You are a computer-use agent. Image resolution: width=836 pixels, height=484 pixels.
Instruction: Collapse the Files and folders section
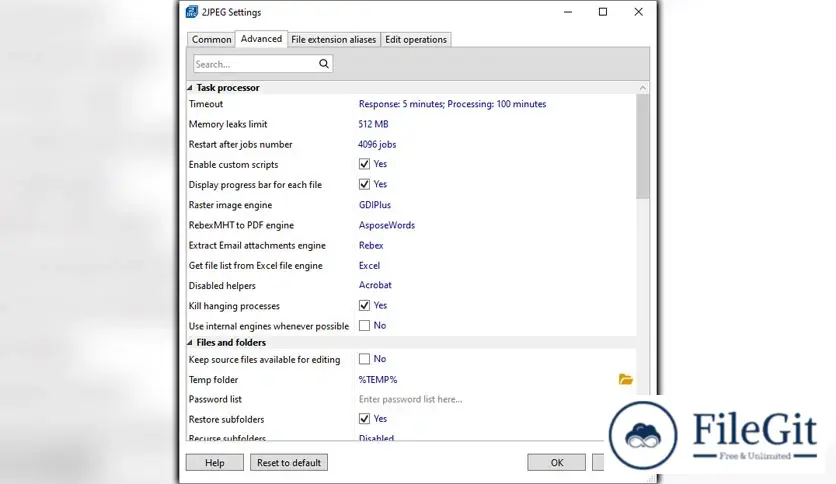pyautogui.click(x=190, y=343)
